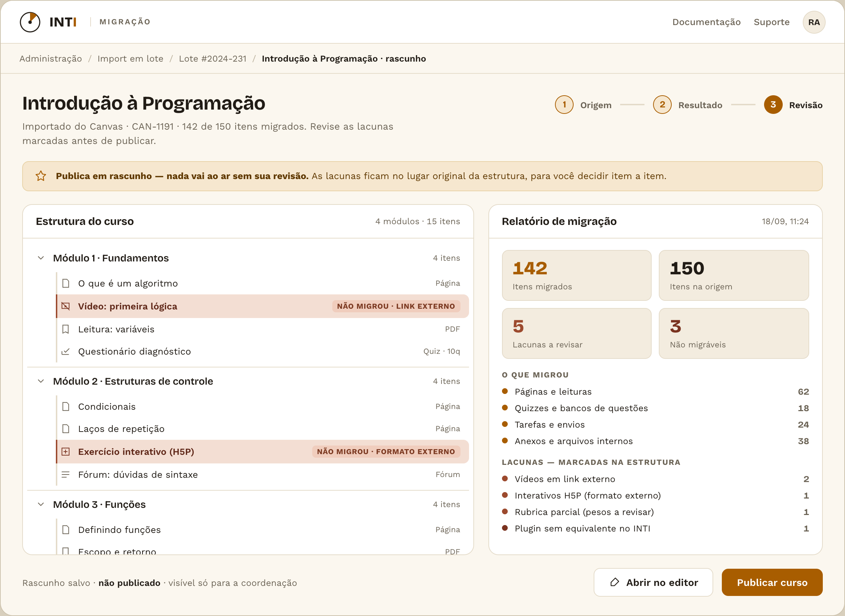Go to step 1 Origem
Screen dimensions: 845x616
point(583,105)
